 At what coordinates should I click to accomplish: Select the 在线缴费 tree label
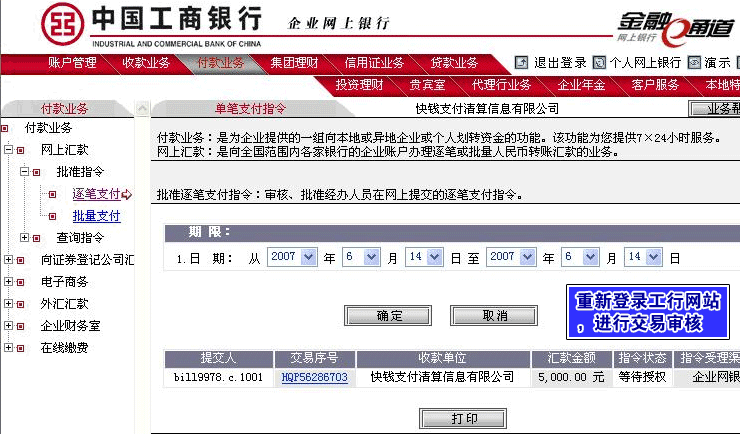click(65, 348)
